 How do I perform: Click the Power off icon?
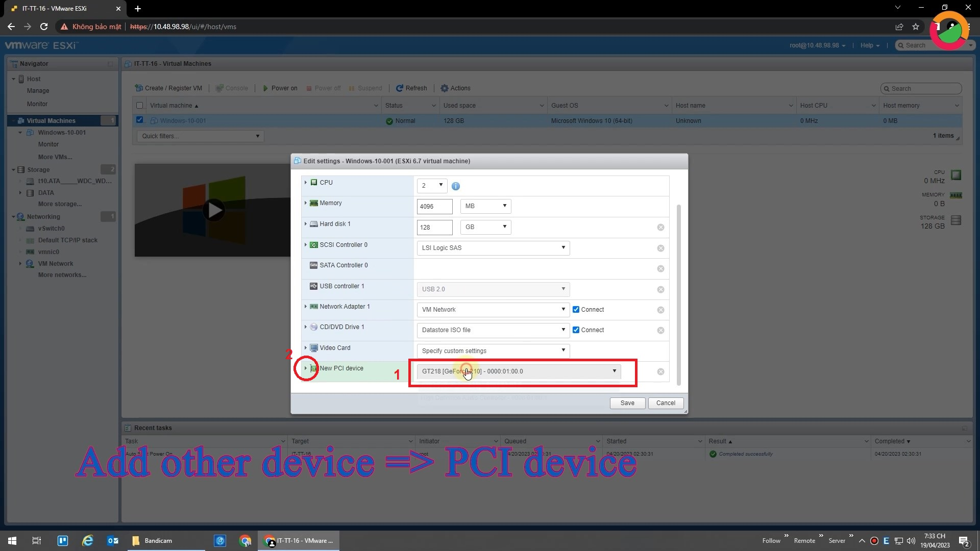[310, 88]
